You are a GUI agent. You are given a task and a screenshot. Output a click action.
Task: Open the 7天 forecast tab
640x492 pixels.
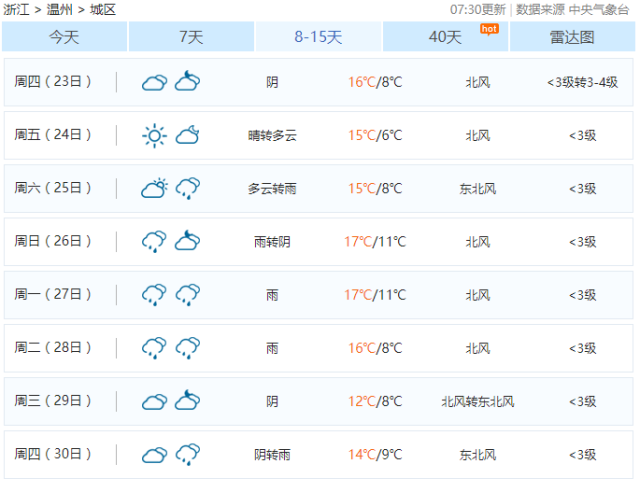coord(191,37)
